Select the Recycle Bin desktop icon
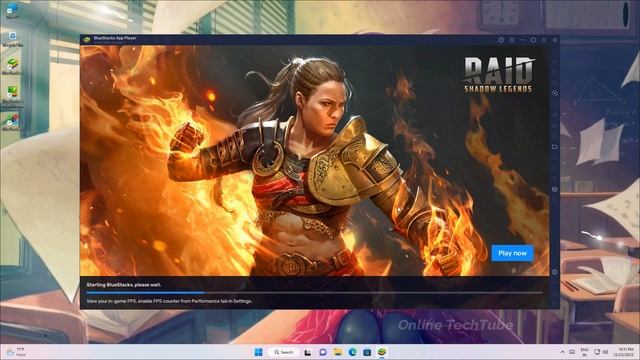Screen dimensions: 640x360 (12, 40)
